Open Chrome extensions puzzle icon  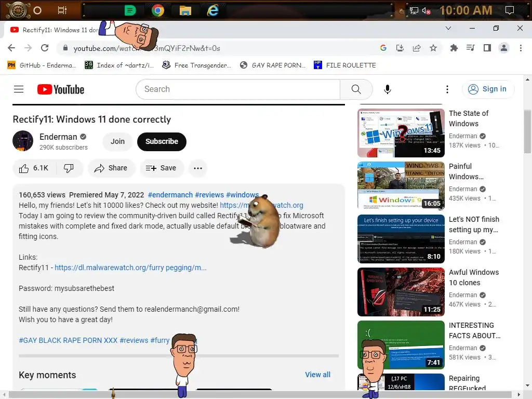coord(454,48)
